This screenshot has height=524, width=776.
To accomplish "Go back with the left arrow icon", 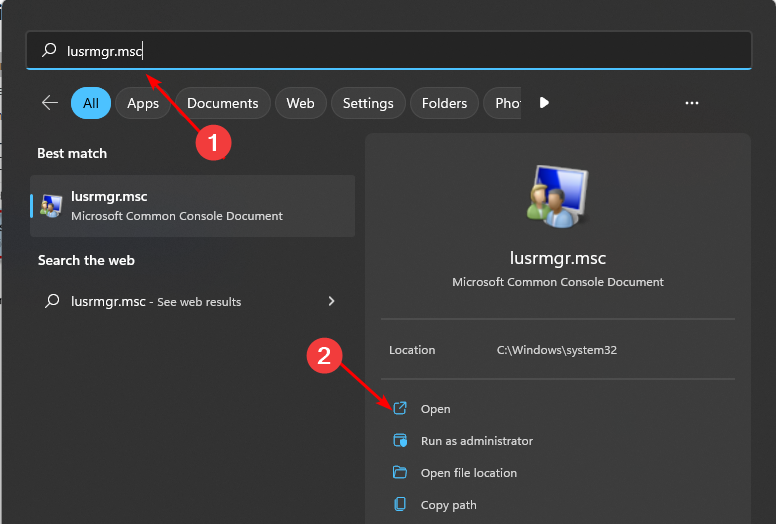I will click(50, 103).
